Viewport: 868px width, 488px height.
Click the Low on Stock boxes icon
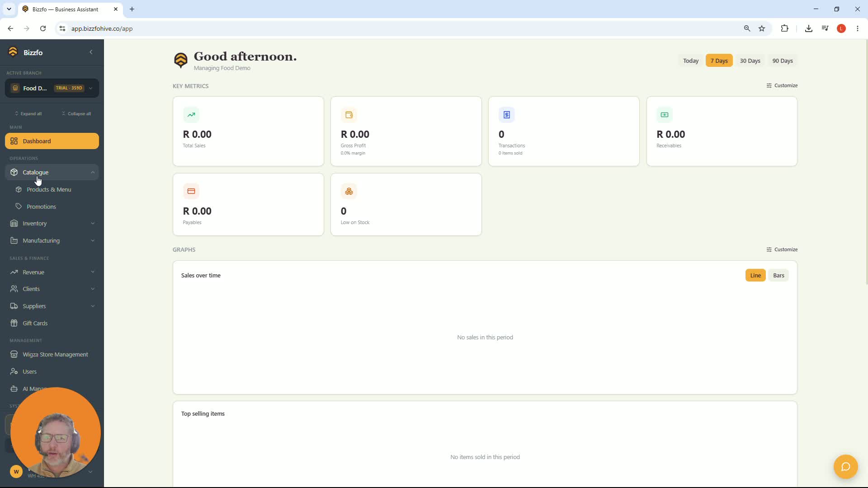tap(349, 191)
